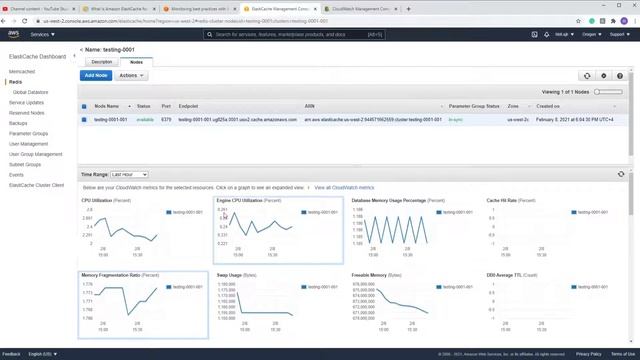
Task: Open Privacy Policy link
Action: tap(589, 354)
